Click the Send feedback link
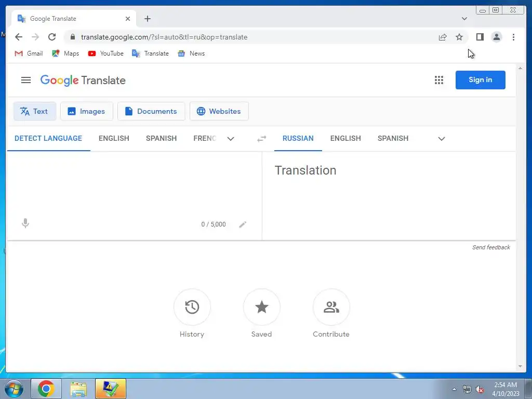The height and width of the screenshot is (399, 532). click(x=491, y=247)
